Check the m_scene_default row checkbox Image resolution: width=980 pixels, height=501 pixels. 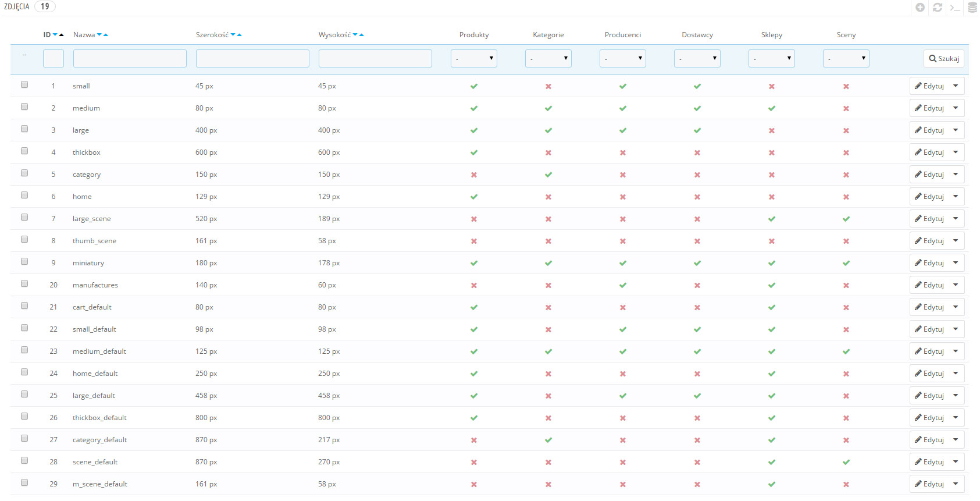click(24, 482)
